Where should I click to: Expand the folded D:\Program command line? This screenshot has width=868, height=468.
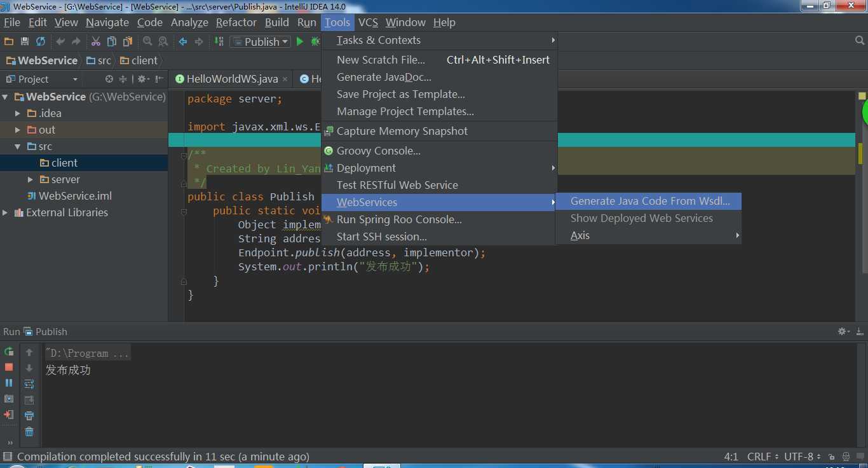pos(88,353)
